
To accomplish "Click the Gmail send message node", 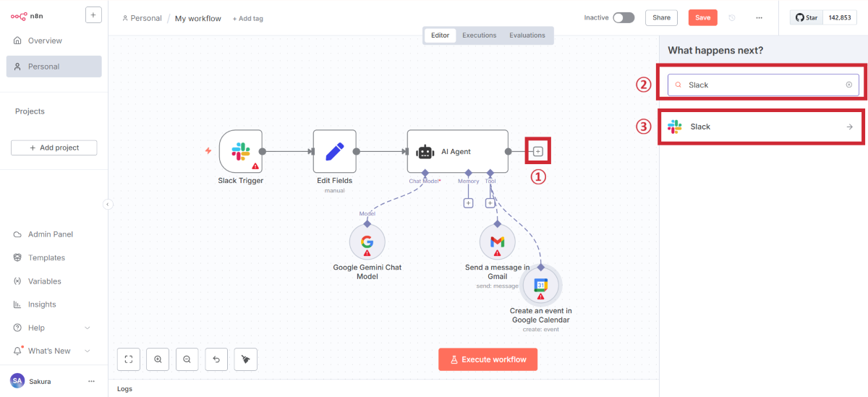I will pyautogui.click(x=497, y=242).
